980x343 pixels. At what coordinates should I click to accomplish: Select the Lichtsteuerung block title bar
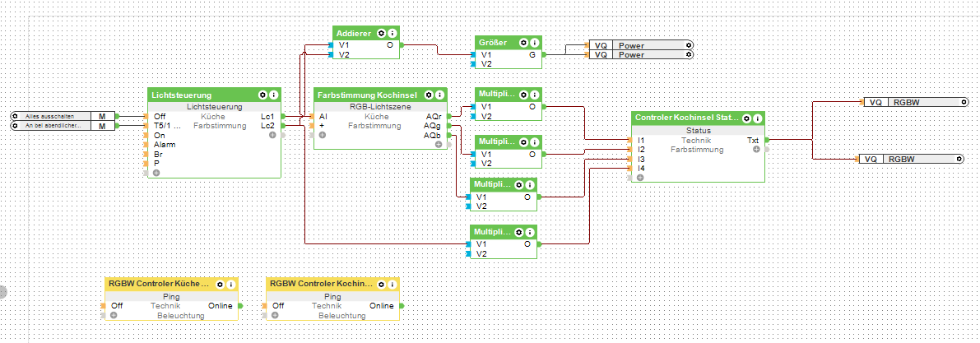pos(214,95)
